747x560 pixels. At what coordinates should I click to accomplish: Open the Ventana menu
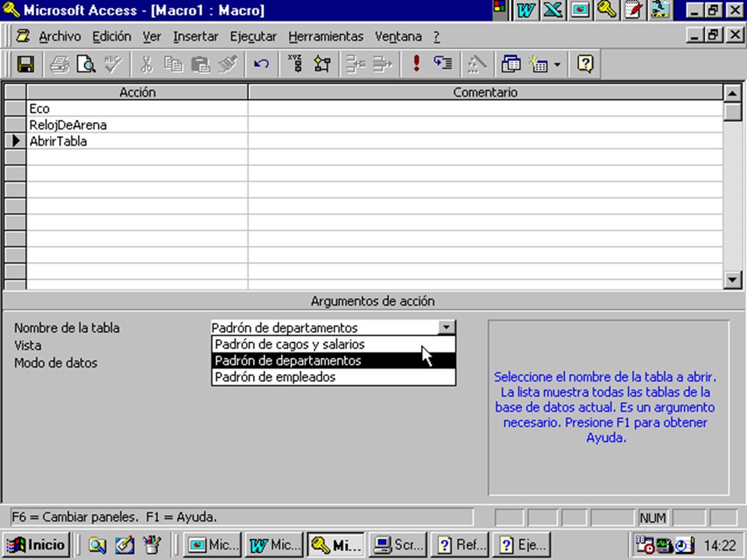pos(398,37)
